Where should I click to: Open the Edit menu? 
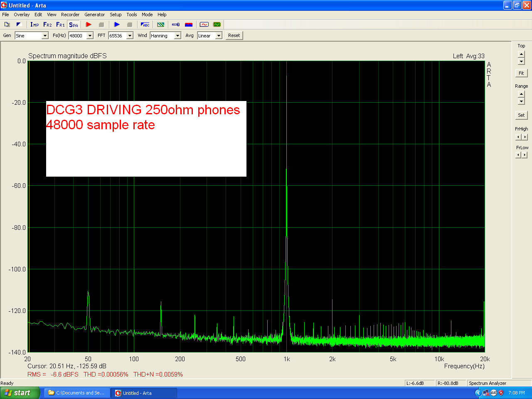[x=38, y=15]
